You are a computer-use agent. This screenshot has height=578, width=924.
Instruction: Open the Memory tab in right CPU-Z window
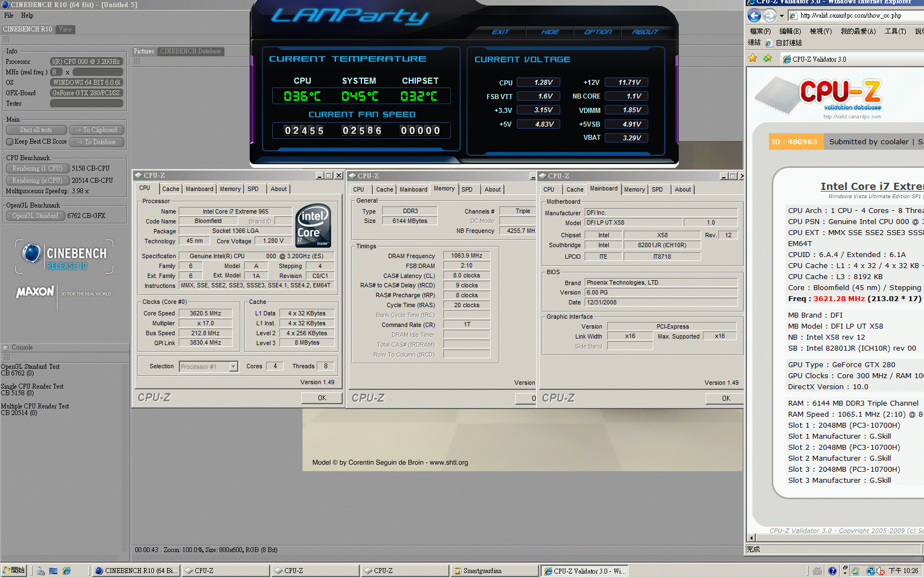coord(634,189)
